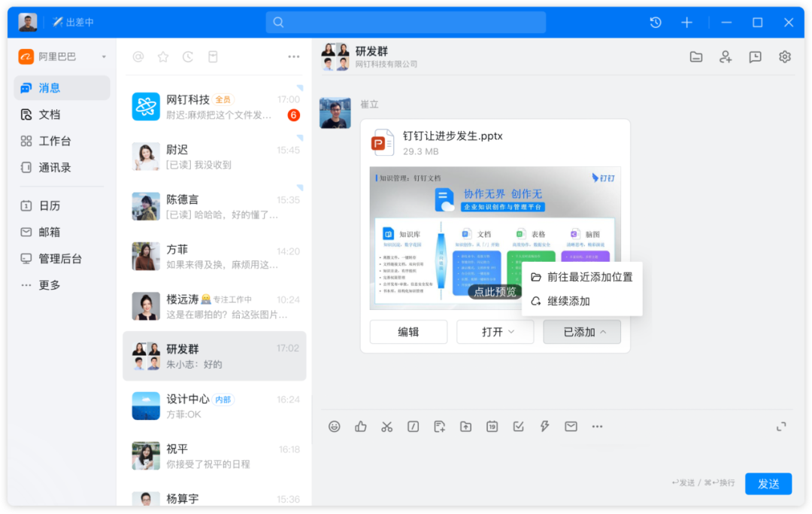
Task: Click the user avatar in title bar
Action: click(28, 23)
